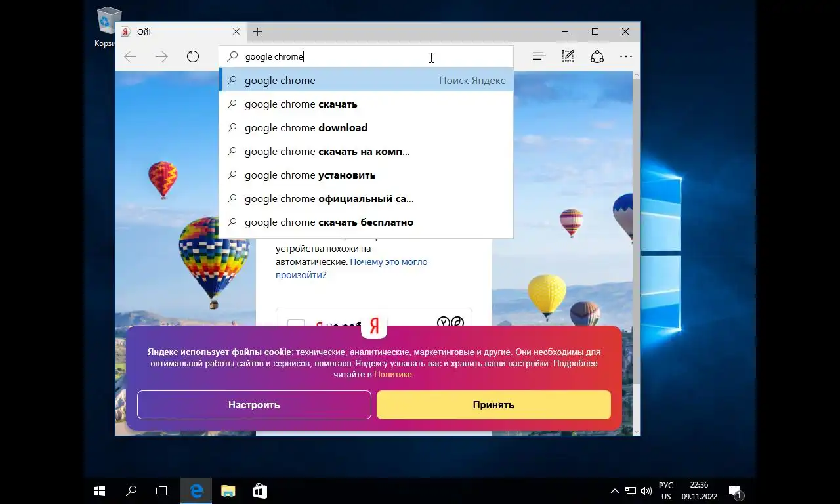Open the notification center icon

[x=736, y=491]
